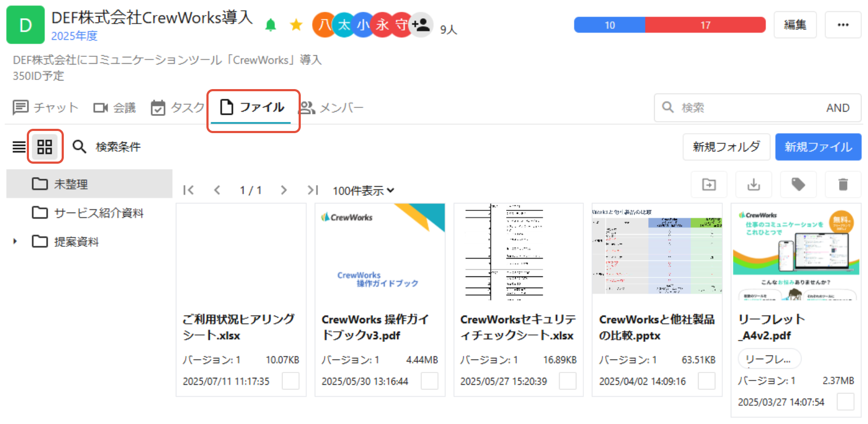Click the trash delete icon

point(843,185)
